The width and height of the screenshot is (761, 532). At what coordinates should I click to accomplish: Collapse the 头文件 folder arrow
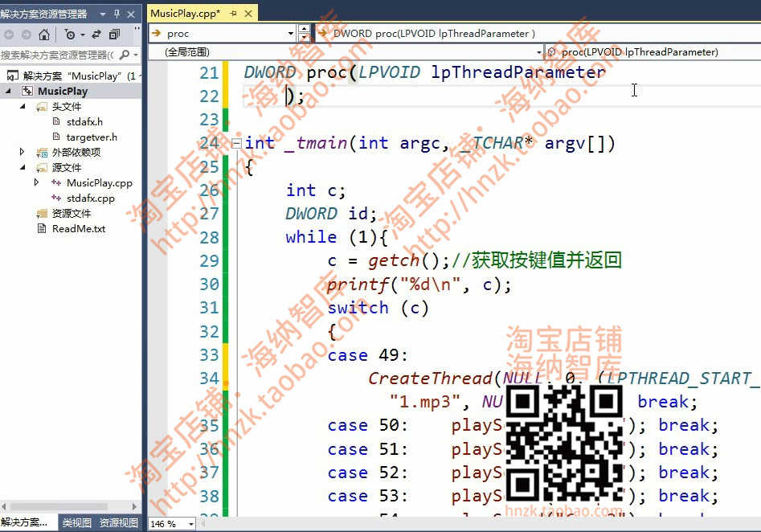point(23,106)
